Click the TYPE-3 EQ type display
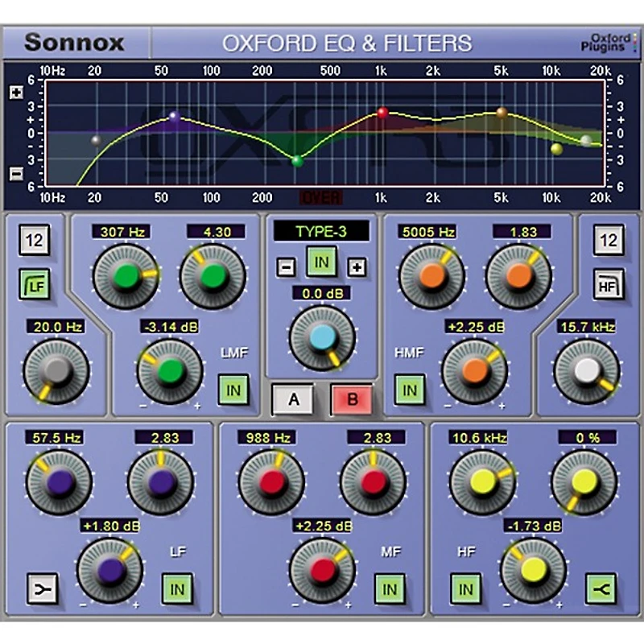644x644 pixels. pyautogui.click(x=321, y=232)
